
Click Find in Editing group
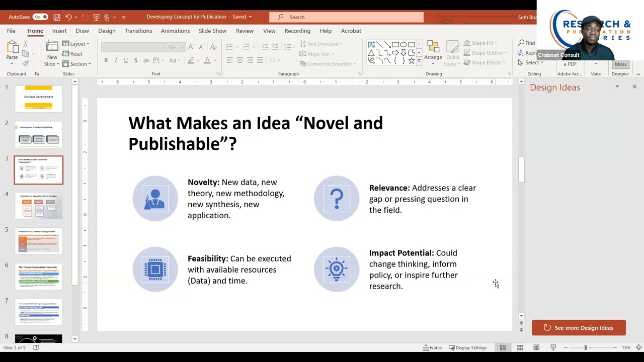click(x=527, y=43)
